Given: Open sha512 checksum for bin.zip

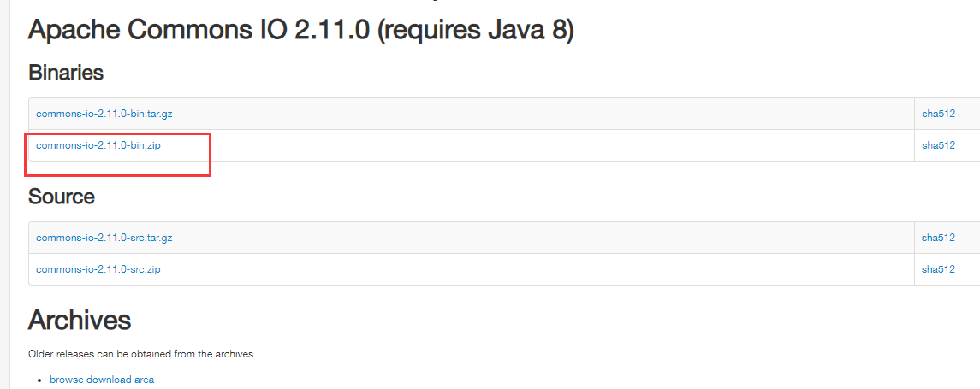Looking at the screenshot, I should [x=938, y=145].
